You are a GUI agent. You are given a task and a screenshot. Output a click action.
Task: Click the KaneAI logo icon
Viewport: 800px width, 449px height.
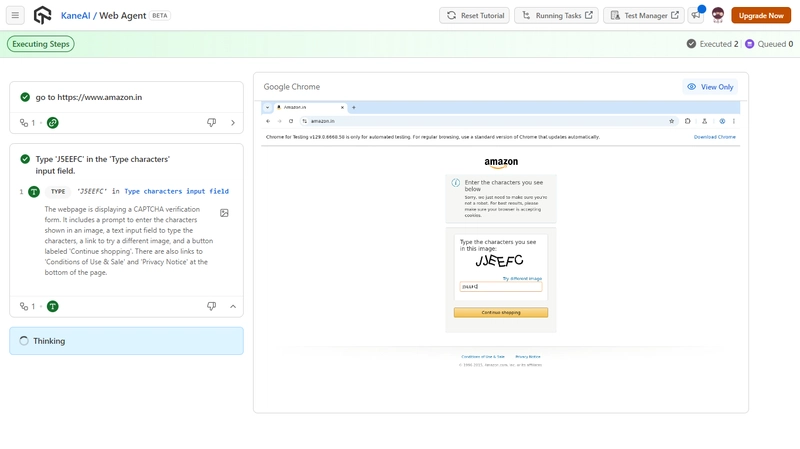pos(42,15)
